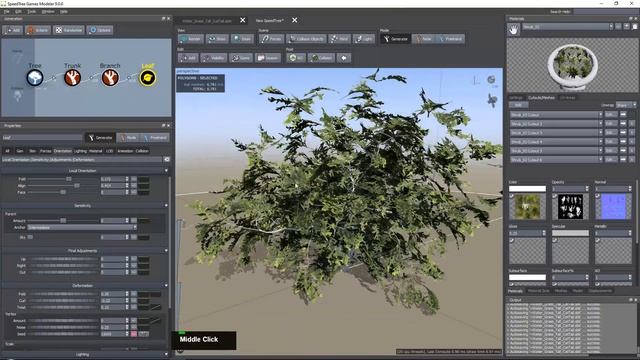Switch viewport mode to Generator
640x360 pixels.
[396, 39]
